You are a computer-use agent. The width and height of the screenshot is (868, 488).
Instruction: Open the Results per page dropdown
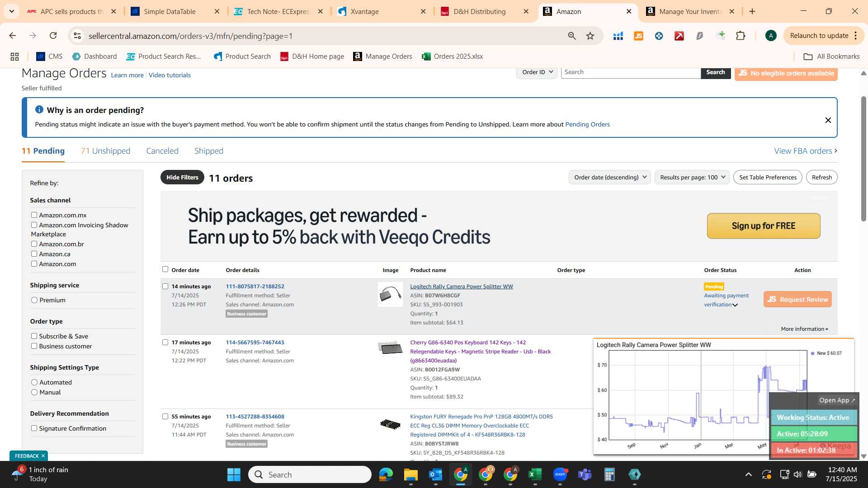pyautogui.click(x=692, y=177)
